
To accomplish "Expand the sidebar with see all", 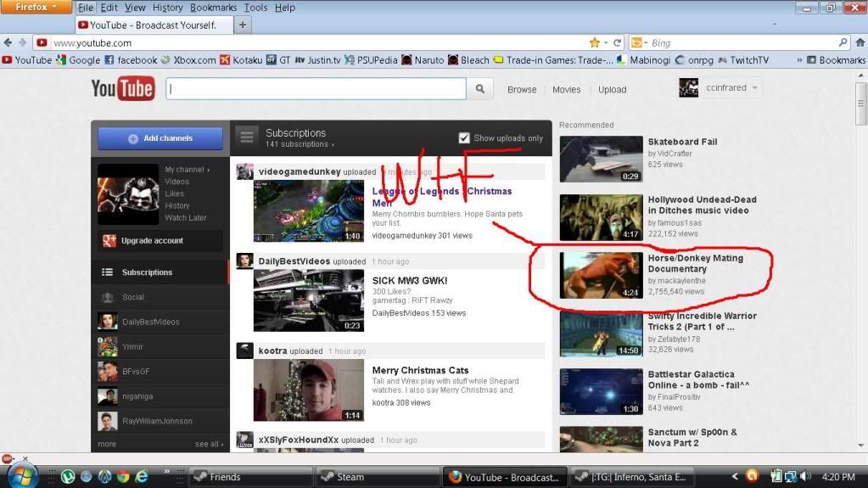I will (x=209, y=444).
